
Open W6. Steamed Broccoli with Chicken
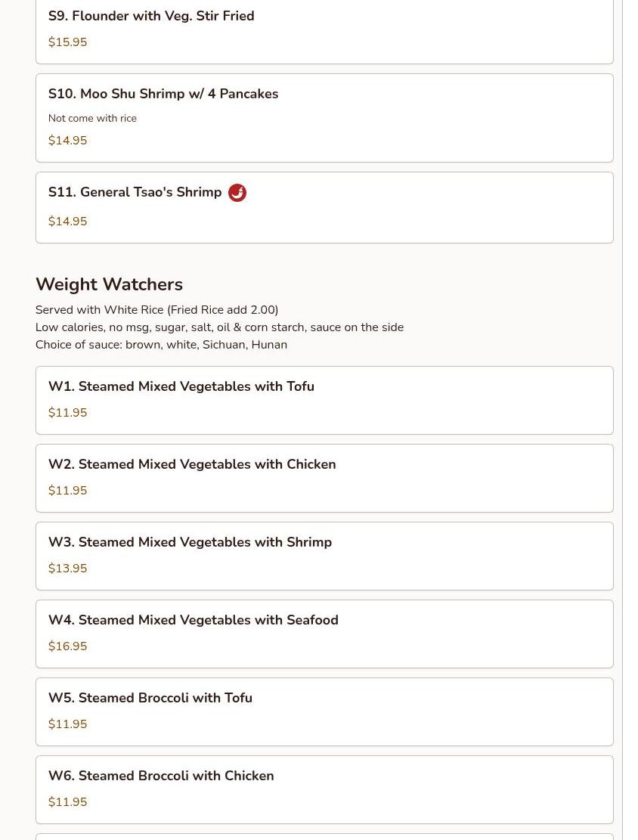pyautogui.click(x=161, y=776)
